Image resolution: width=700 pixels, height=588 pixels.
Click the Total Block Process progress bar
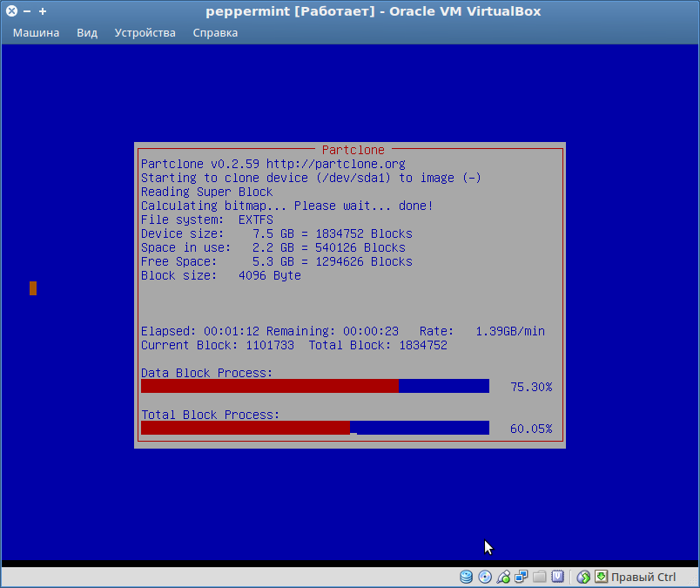(x=315, y=428)
